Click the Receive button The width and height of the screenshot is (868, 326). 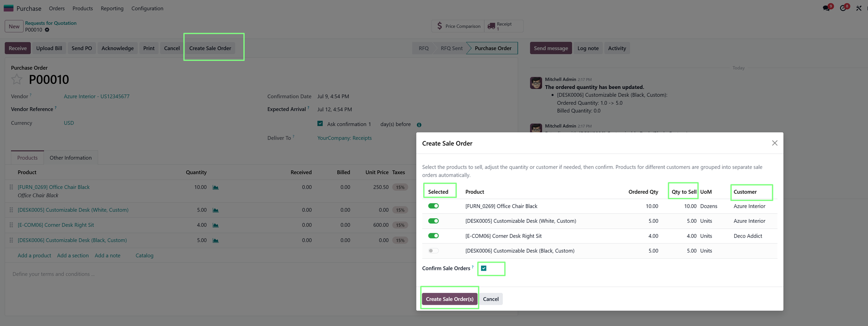18,48
